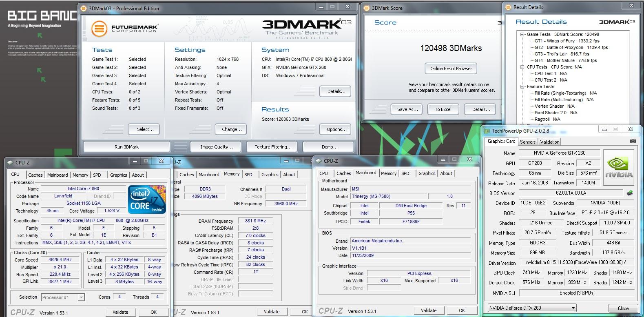Open the Processor #1 selection dropdown
Image resolution: width=644 pixels, height=317 pixels.
81,297
